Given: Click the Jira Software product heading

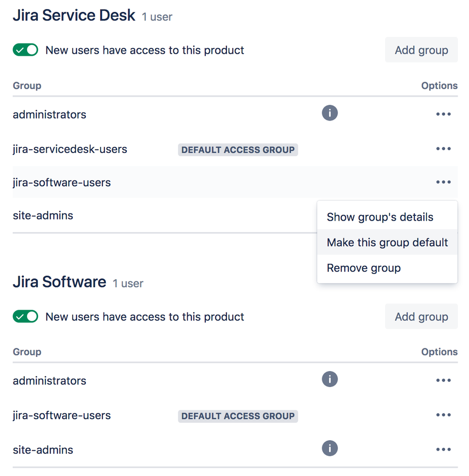Looking at the screenshot, I should coord(59,282).
